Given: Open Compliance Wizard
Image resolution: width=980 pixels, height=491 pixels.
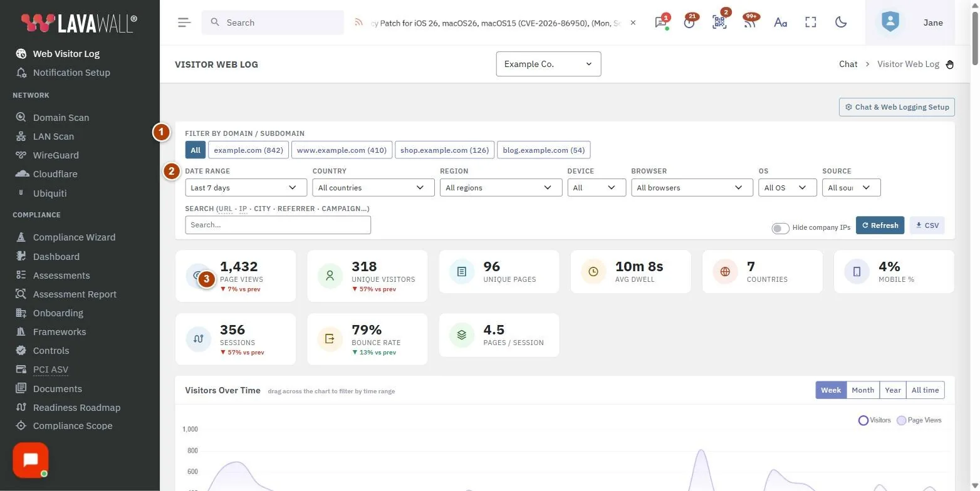Looking at the screenshot, I should point(66,237).
